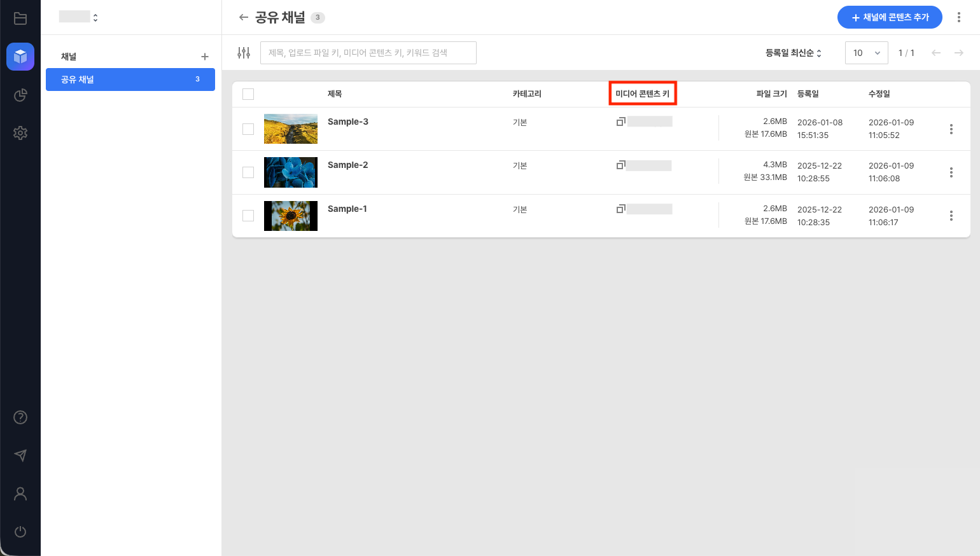Open the statistics pie chart icon
The width and height of the screenshot is (980, 556).
pyautogui.click(x=20, y=95)
